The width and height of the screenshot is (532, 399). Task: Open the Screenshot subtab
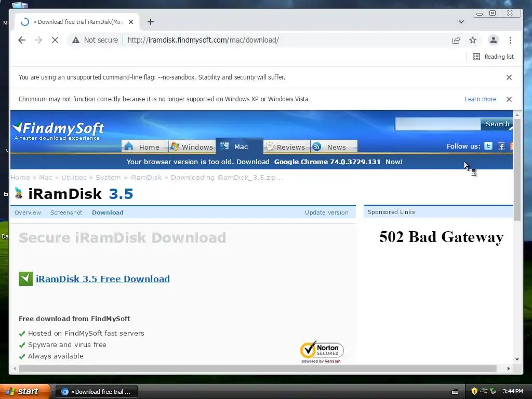coord(66,212)
